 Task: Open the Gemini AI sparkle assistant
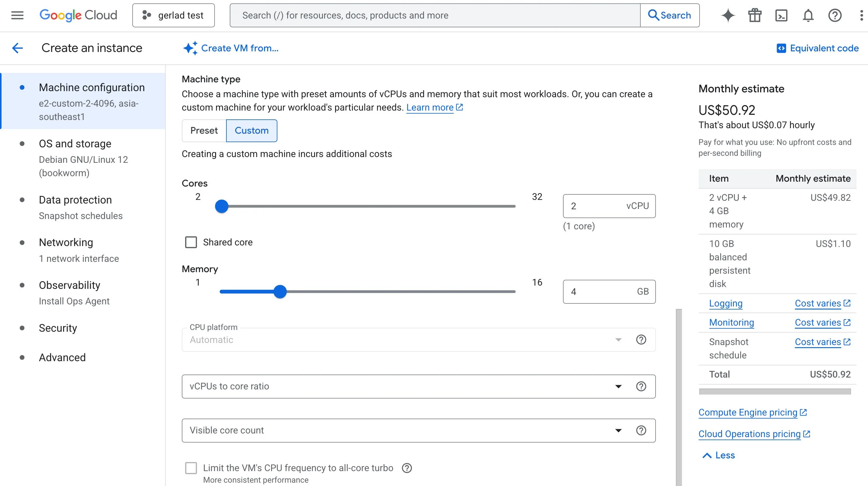tap(728, 15)
